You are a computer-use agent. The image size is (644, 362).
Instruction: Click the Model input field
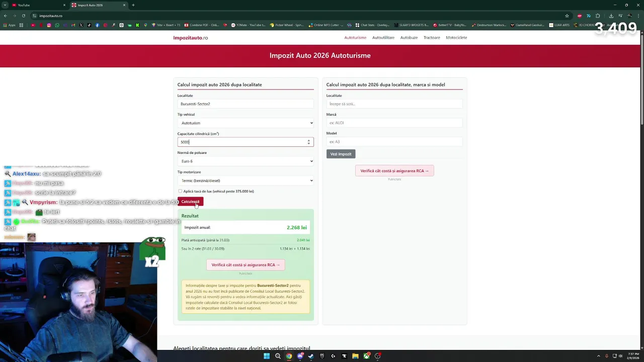pos(394,142)
